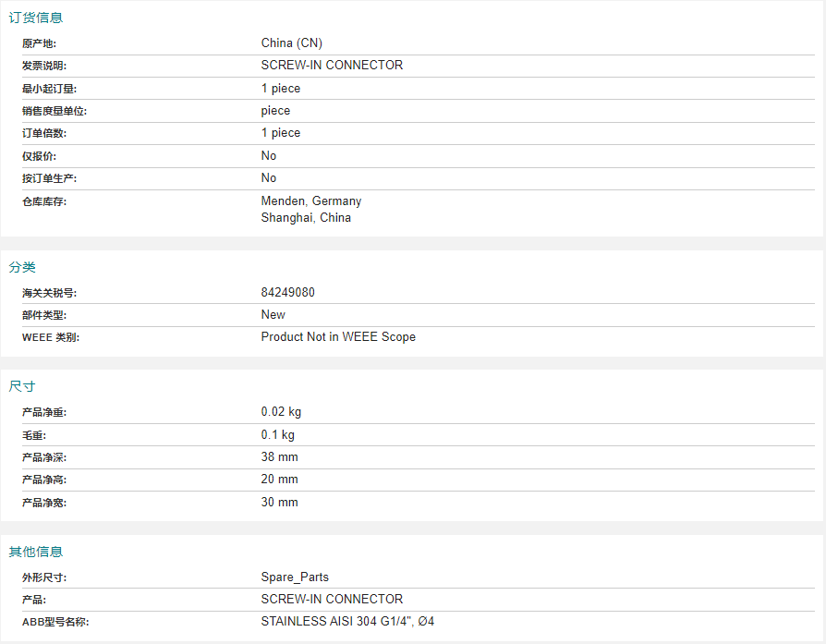
Task: Click the 30 mm net width value
Action: click(x=280, y=503)
